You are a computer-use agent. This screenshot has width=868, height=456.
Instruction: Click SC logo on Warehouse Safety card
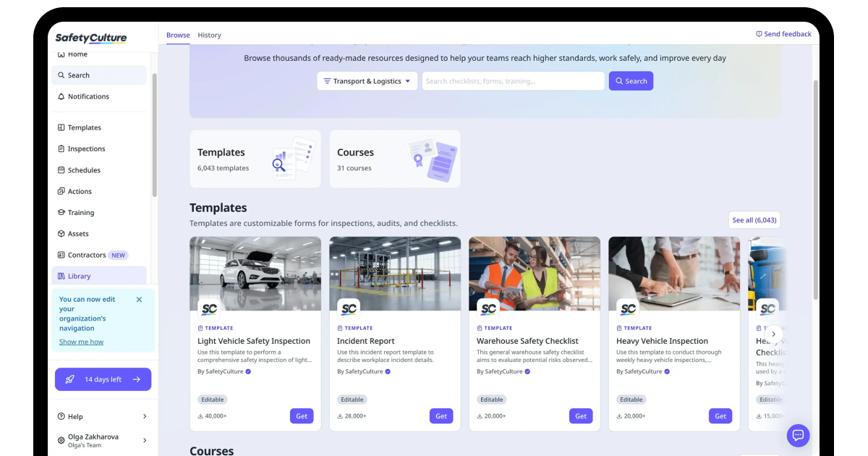[x=488, y=309]
